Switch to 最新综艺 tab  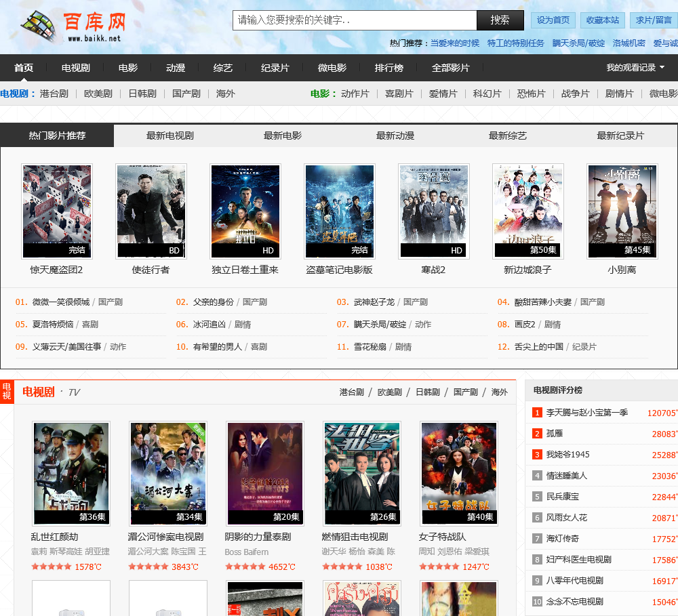pyautogui.click(x=508, y=136)
